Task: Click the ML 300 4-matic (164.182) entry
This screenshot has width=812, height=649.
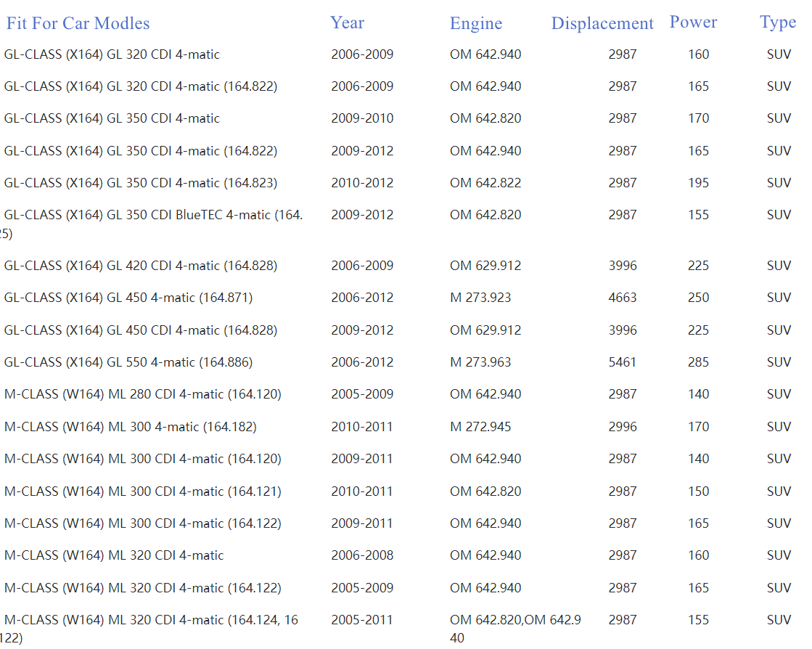Action: (x=130, y=427)
